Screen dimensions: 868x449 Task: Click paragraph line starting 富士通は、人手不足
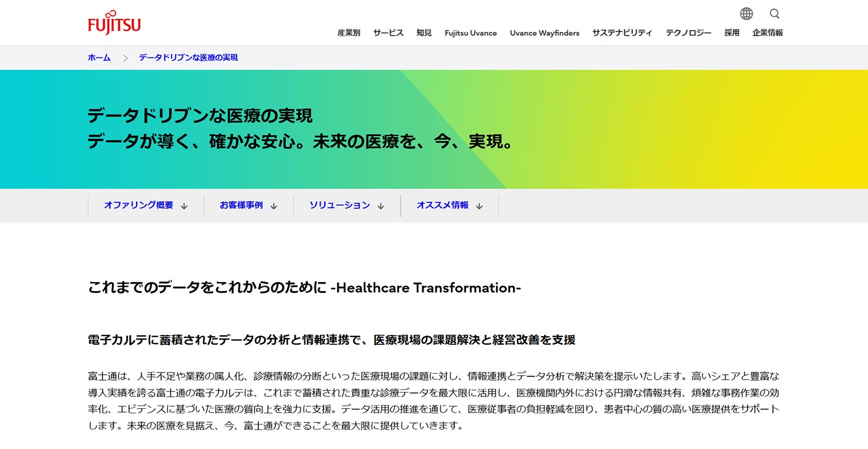point(433,376)
